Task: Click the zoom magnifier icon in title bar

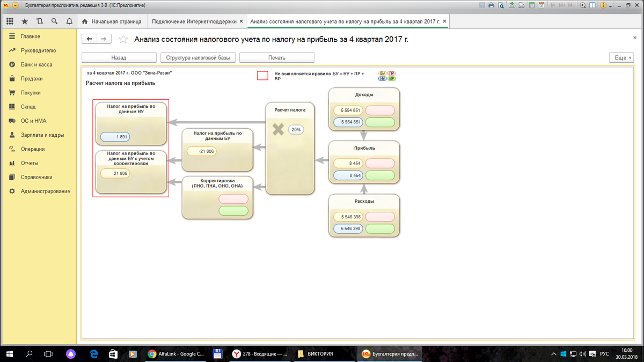Action: point(583,5)
